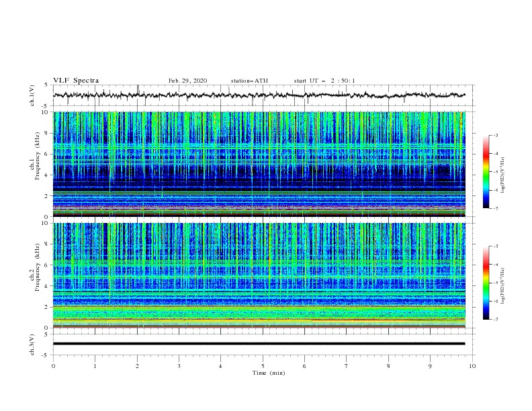Click the "5" volt tick on ch.1(V) axis
This screenshot has height=411, width=532.
46,85
